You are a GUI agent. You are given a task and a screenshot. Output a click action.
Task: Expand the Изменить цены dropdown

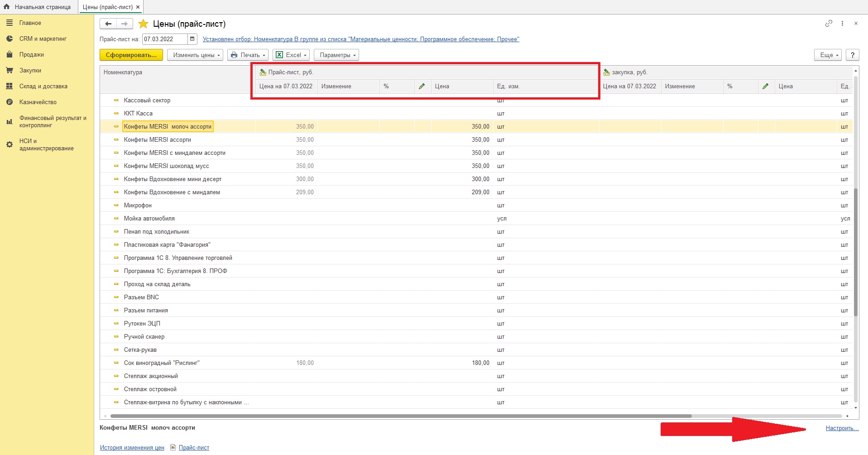(195, 55)
